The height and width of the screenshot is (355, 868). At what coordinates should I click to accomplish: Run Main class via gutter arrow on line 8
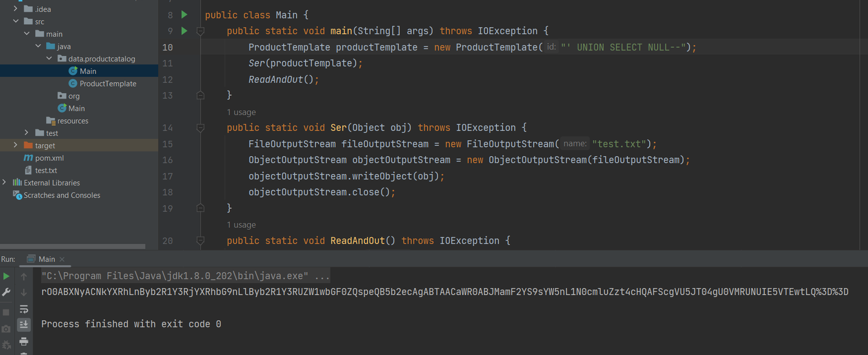coord(184,15)
